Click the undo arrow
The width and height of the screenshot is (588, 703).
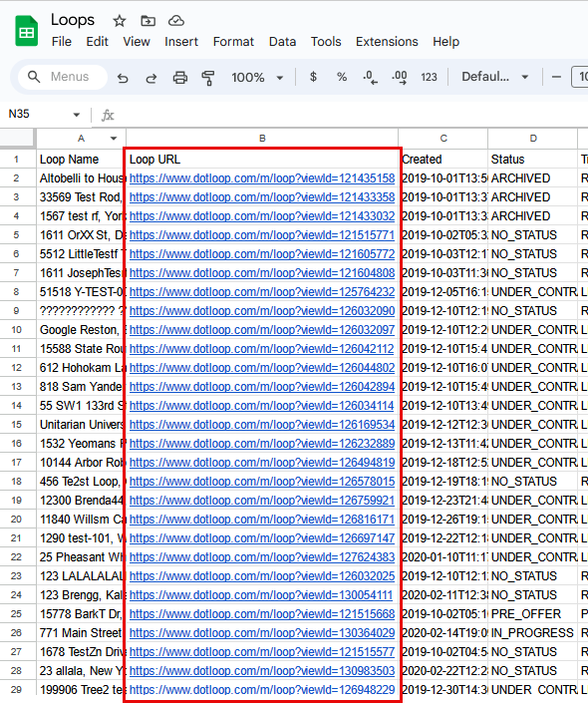(x=123, y=78)
